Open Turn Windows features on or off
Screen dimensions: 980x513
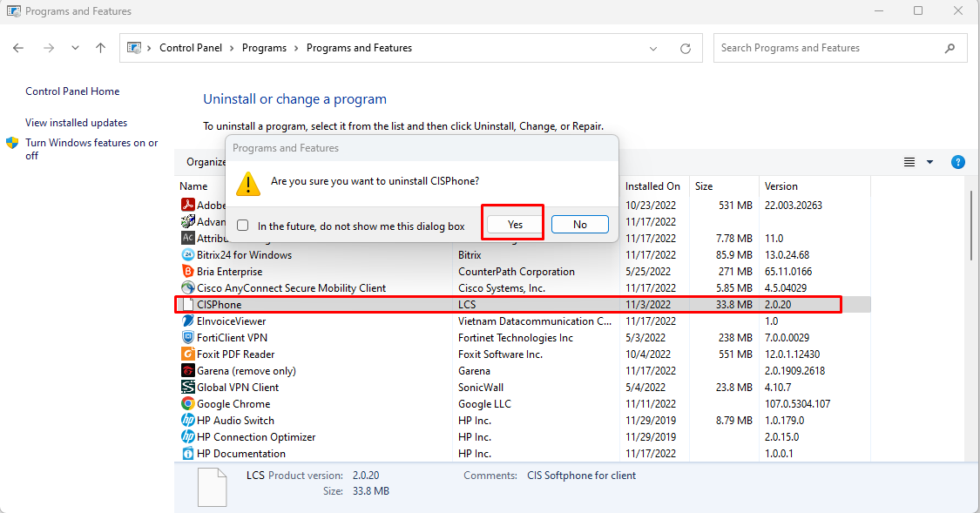91,149
